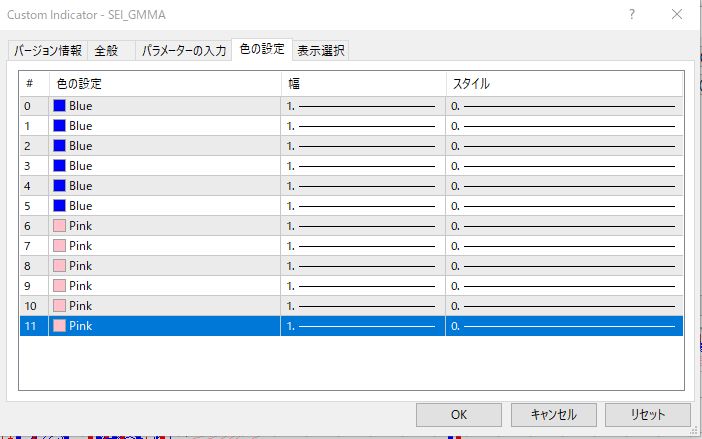Close the Custom Indicator dialog
The height and width of the screenshot is (439, 702).
[677, 14]
